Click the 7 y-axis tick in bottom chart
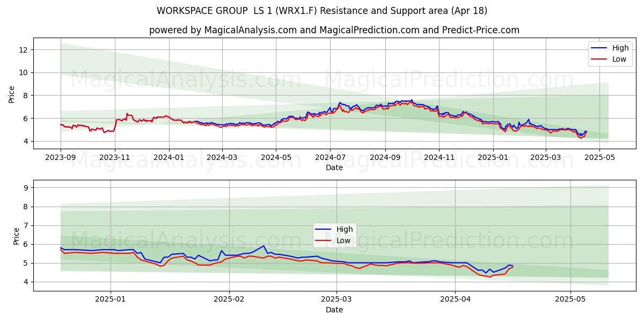This screenshot has height=322, width=644. tap(27, 225)
